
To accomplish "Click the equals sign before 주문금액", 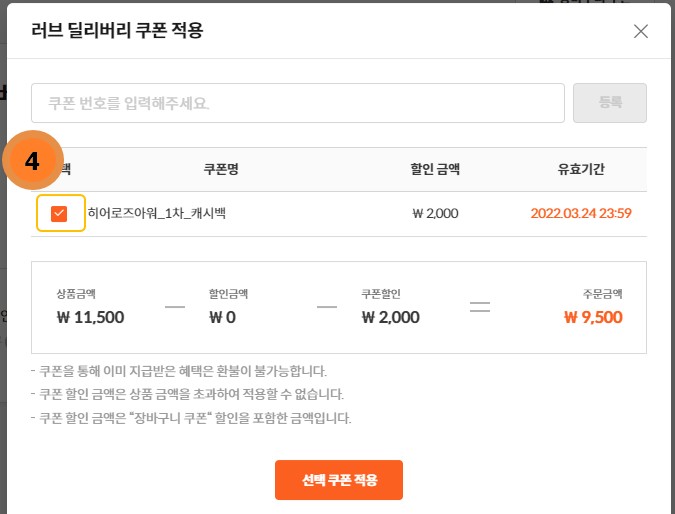I will tap(480, 307).
